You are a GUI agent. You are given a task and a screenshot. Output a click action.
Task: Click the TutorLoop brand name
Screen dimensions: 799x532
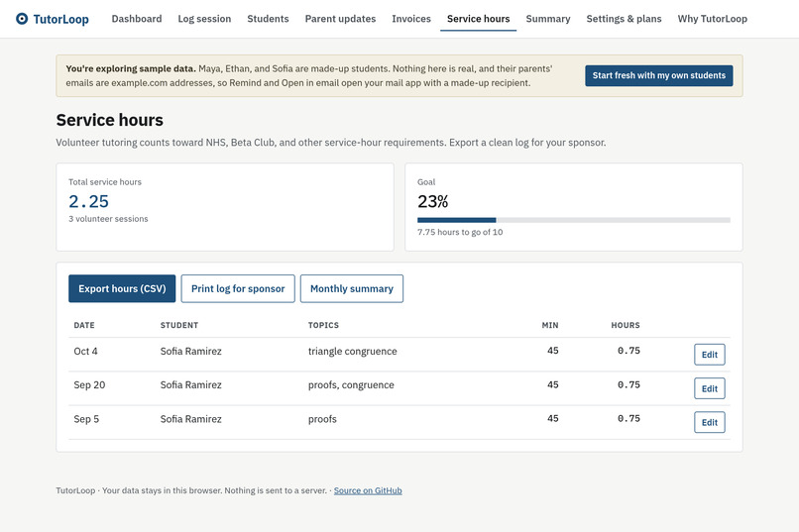tap(61, 20)
